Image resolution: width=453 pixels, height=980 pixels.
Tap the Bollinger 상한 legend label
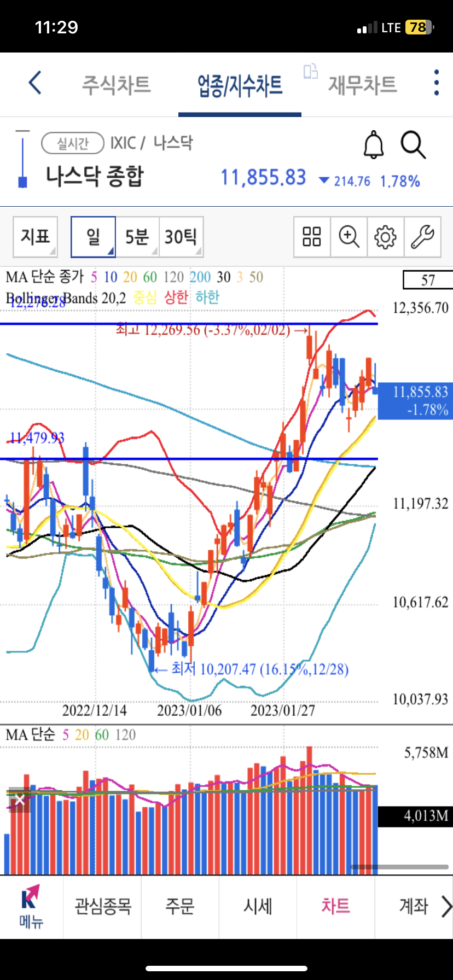point(176,297)
